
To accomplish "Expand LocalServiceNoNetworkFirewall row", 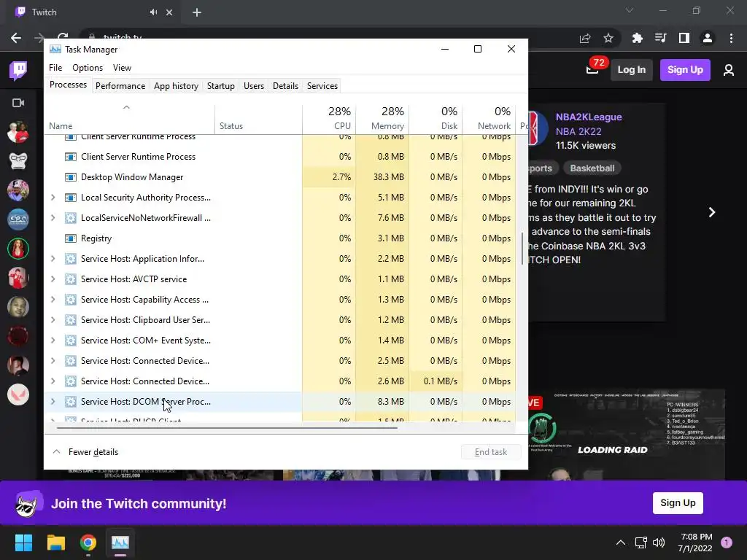I will 53,218.
